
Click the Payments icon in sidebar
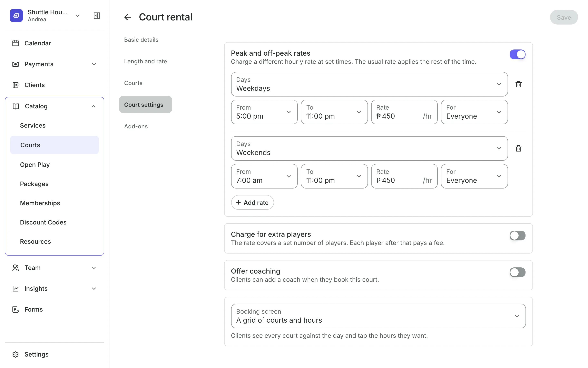(x=16, y=64)
